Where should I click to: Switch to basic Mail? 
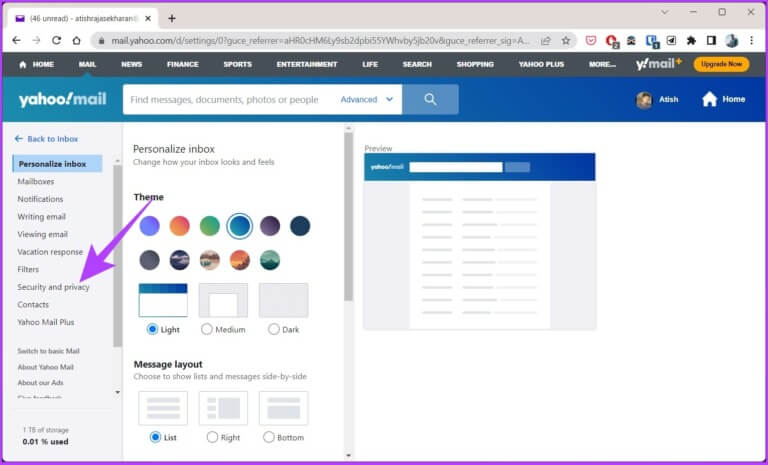tap(48, 351)
